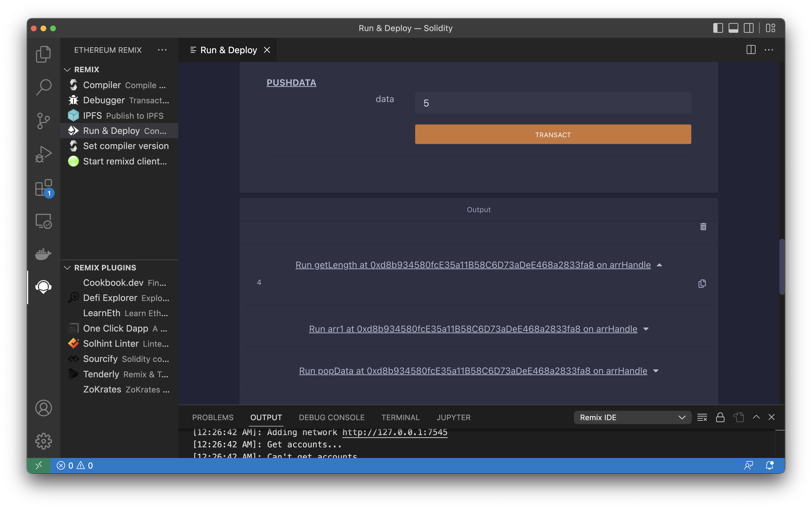This screenshot has width=812, height=509.
Task: Open the Remix IDE output channel dropdown
Action: 632,418
